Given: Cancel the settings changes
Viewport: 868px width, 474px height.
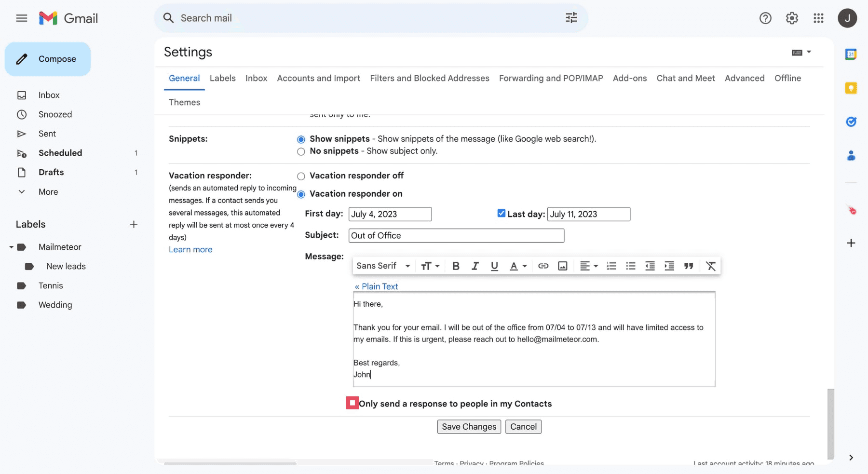Looking at the screenshot, I should (523, 427).
